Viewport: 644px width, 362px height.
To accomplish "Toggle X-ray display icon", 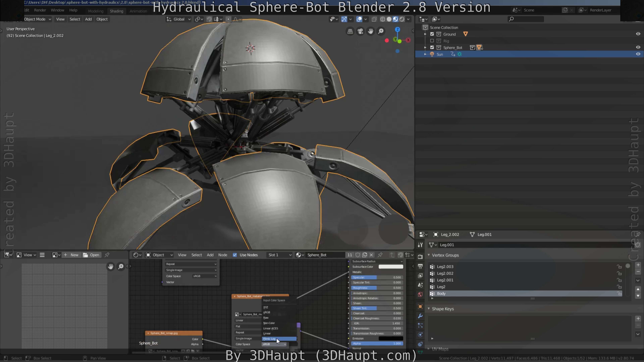I will 374,19.
